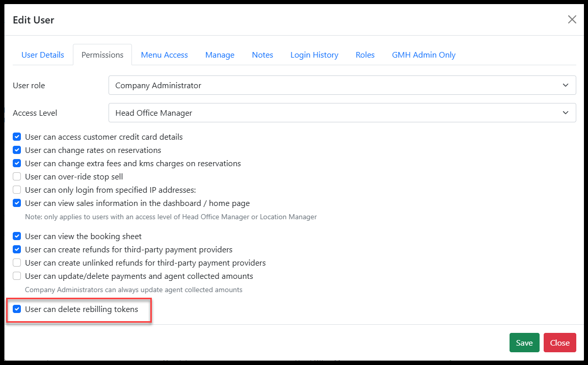Go to the Manage tab
Image resolution: width=588 pixels, height=365 pixels.
tap(220, 55)
